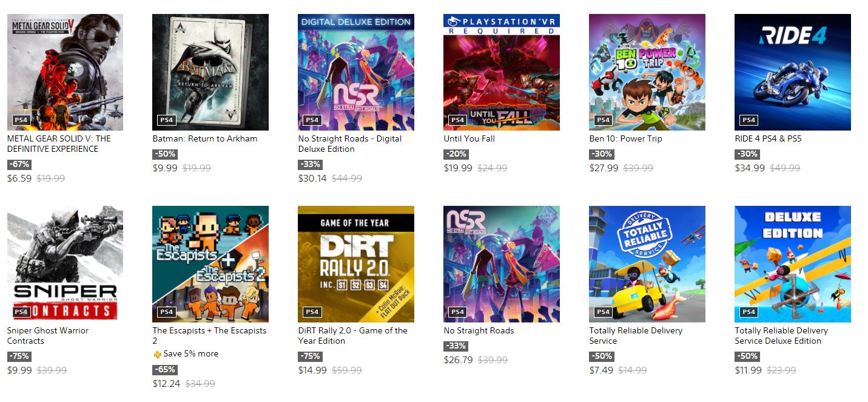The width and height of the screenshot is (868, 402).
Task: Click the Batman: Return to Arkham title
Action: tap(205, 138)
